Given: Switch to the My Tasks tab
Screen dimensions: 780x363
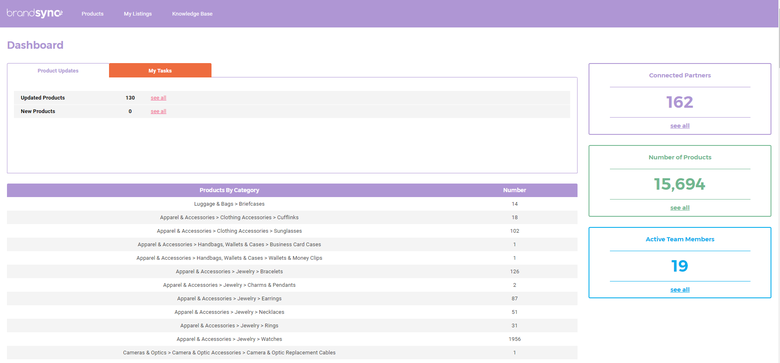Looking at the screenshot, I should pos(160,71).
